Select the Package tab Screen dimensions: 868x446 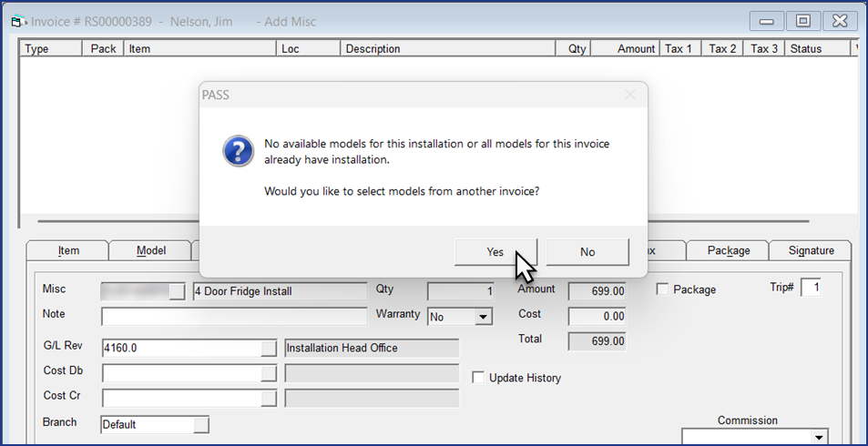tap(729, 250)
